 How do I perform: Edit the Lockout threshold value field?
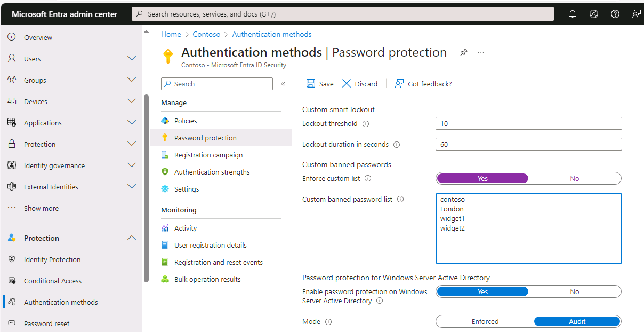(x=528, y=123)
